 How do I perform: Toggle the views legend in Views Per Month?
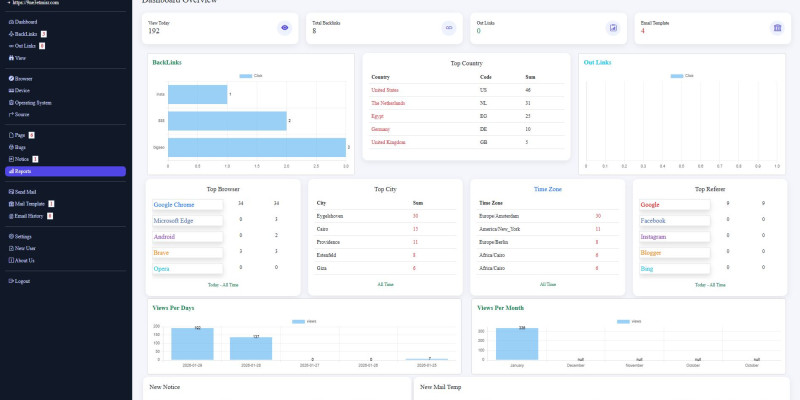630,321
